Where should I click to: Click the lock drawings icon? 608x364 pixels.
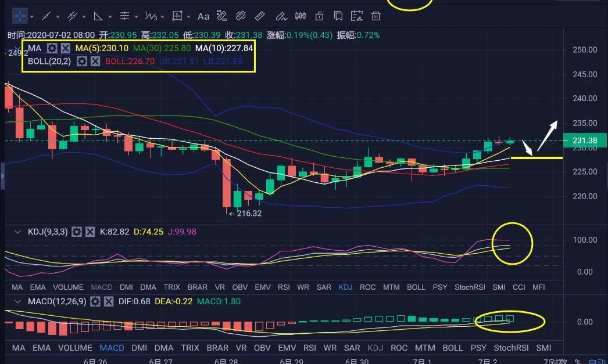(319, 16)
